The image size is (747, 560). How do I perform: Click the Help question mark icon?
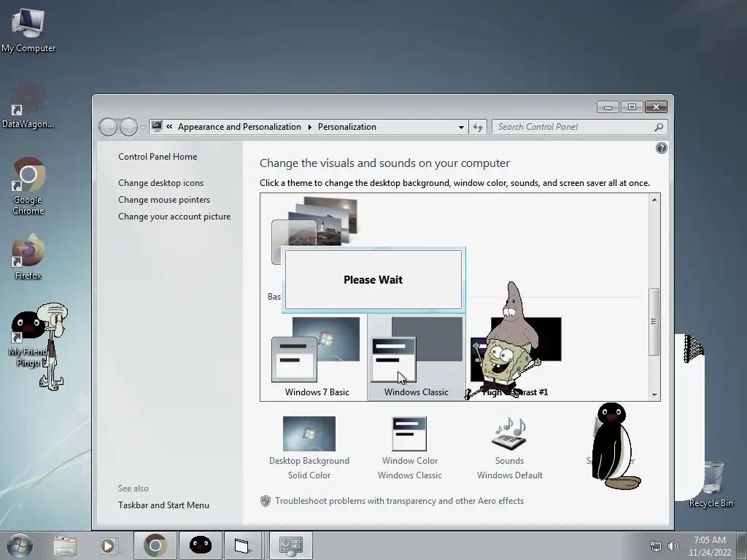click(x=661, y=148)
